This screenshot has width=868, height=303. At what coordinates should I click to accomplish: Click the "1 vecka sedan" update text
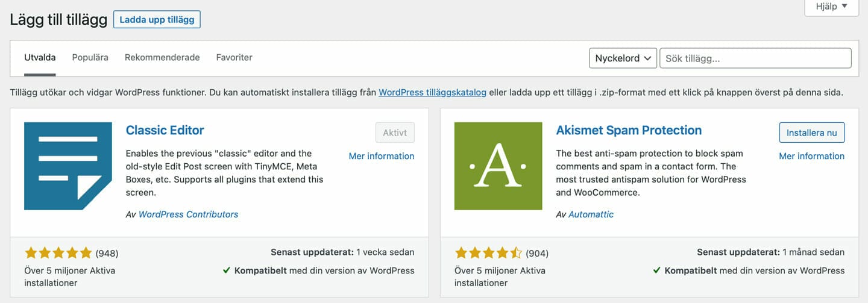[x=385, y=252]
